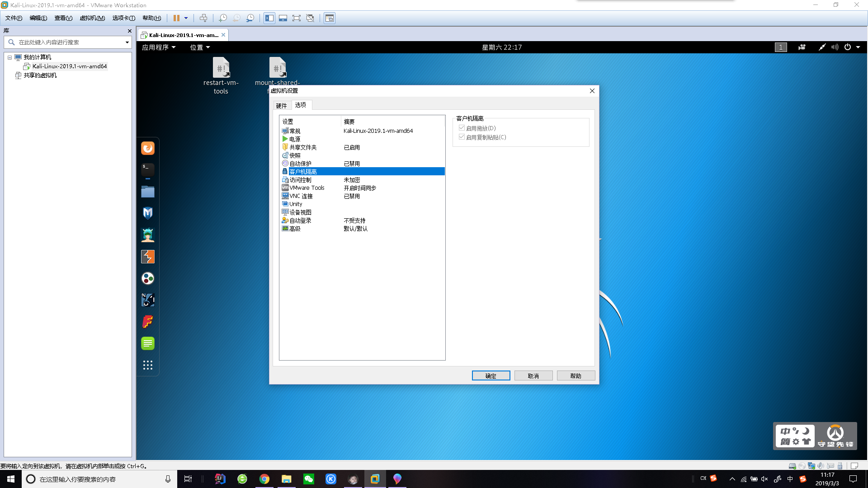Screen dimensions: 868x488
Task: Open the library search dropdown arrow
Action: pyautogui.click(x=127, y=42)
